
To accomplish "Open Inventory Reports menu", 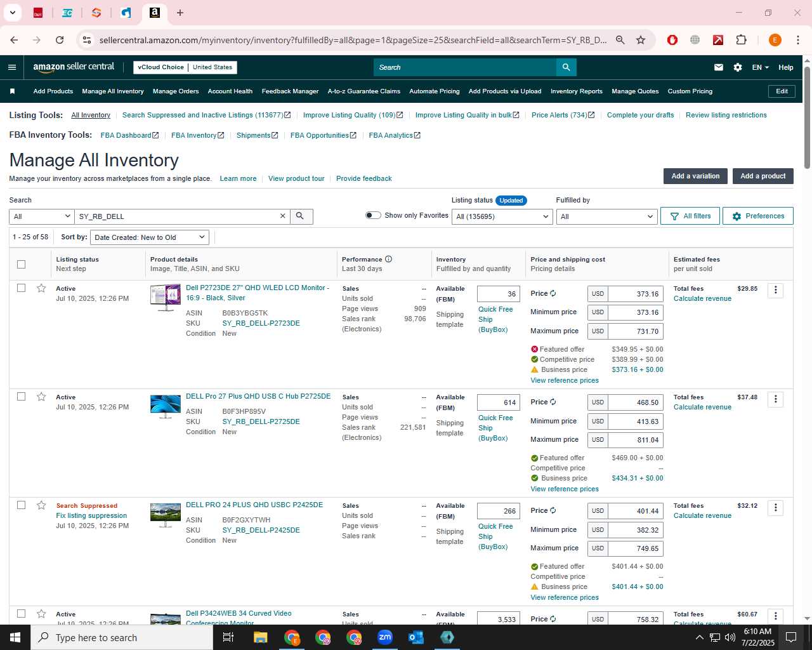I will 577,91.
